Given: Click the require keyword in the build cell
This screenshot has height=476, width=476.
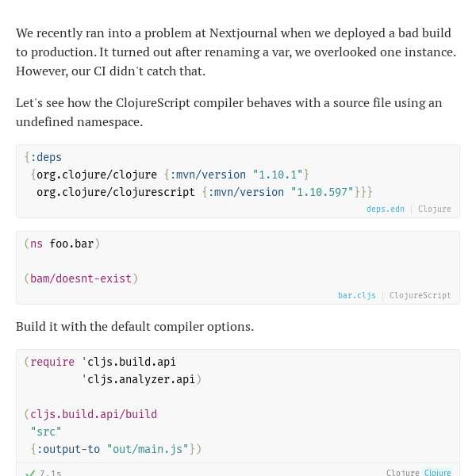Looking at the screenshot, I should click(52, 362).
